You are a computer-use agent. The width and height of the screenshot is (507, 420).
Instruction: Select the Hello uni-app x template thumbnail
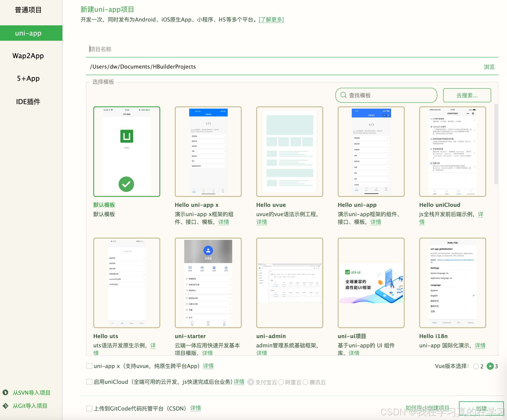[208, 152]
